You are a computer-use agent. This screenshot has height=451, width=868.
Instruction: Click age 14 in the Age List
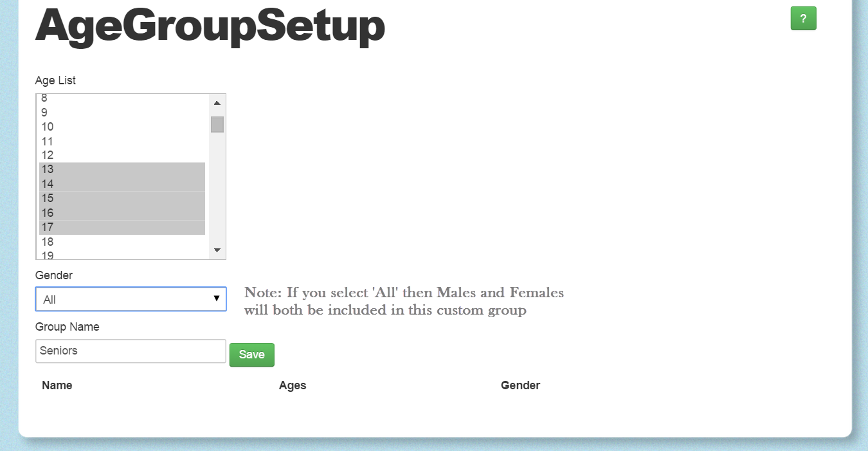(122, 184)
